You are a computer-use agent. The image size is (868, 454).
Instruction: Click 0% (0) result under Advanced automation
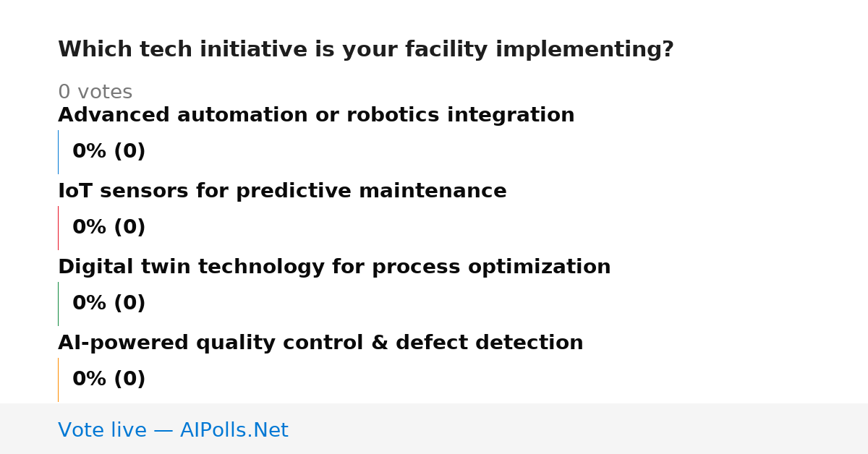(109, 152)
